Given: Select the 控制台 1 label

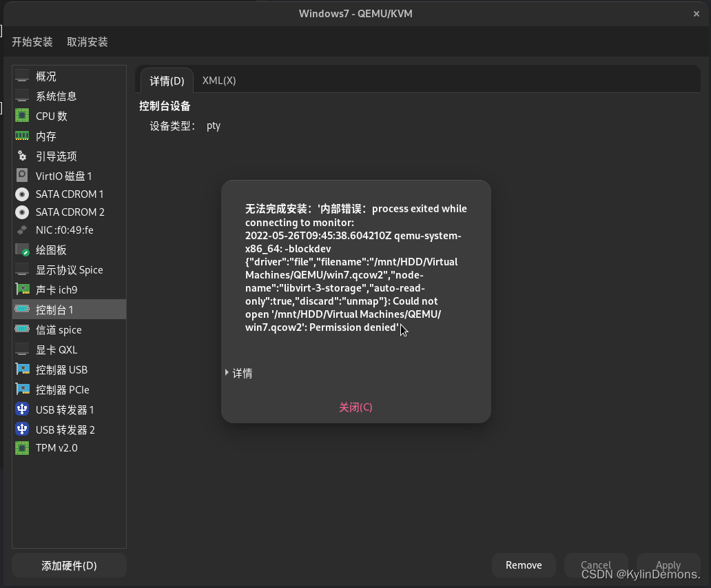Looking at the screenshot, I should 54,310.
